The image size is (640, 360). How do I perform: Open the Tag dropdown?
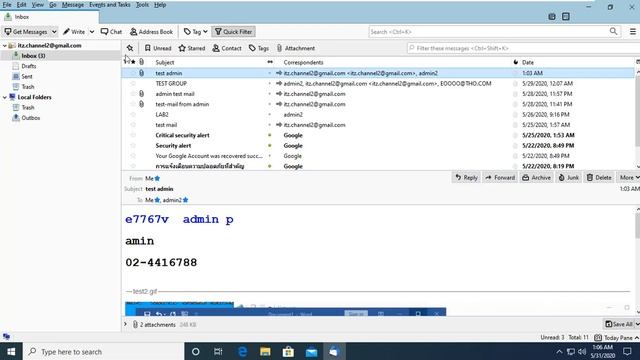[196, 31]
